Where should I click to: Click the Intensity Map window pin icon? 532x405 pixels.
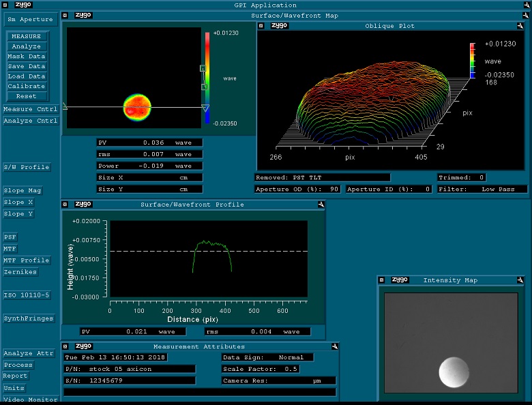[520, 280]
